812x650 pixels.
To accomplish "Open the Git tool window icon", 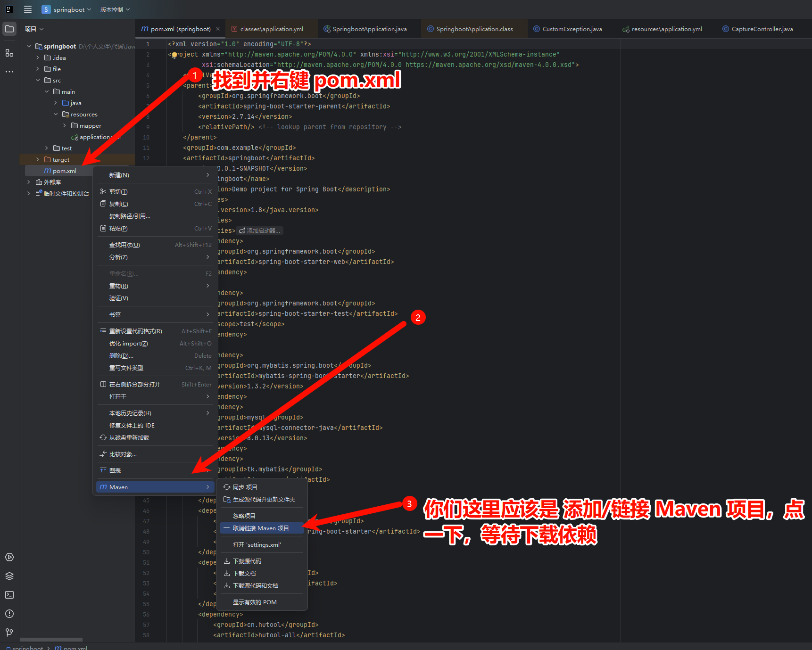I will tap(9, 633).
